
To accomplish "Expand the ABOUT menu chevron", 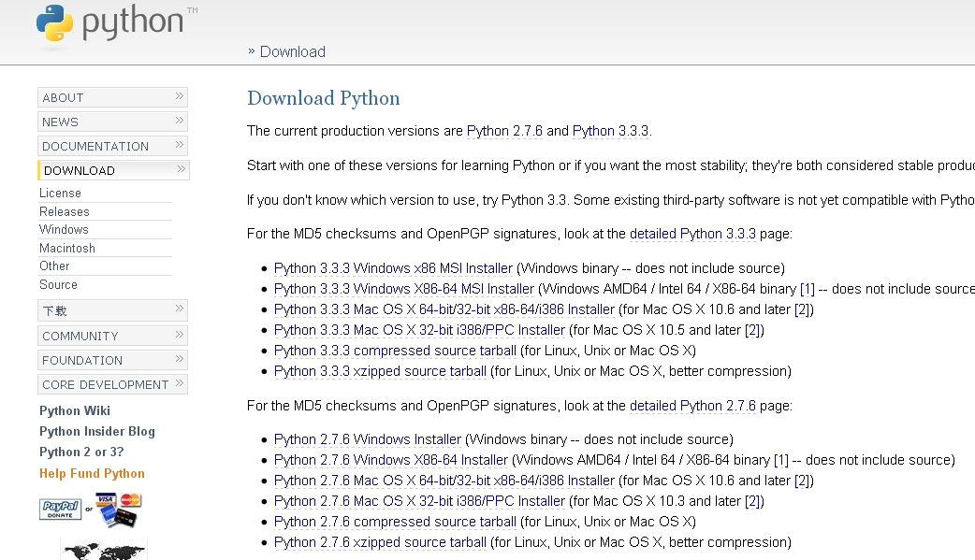I will 179,96.
